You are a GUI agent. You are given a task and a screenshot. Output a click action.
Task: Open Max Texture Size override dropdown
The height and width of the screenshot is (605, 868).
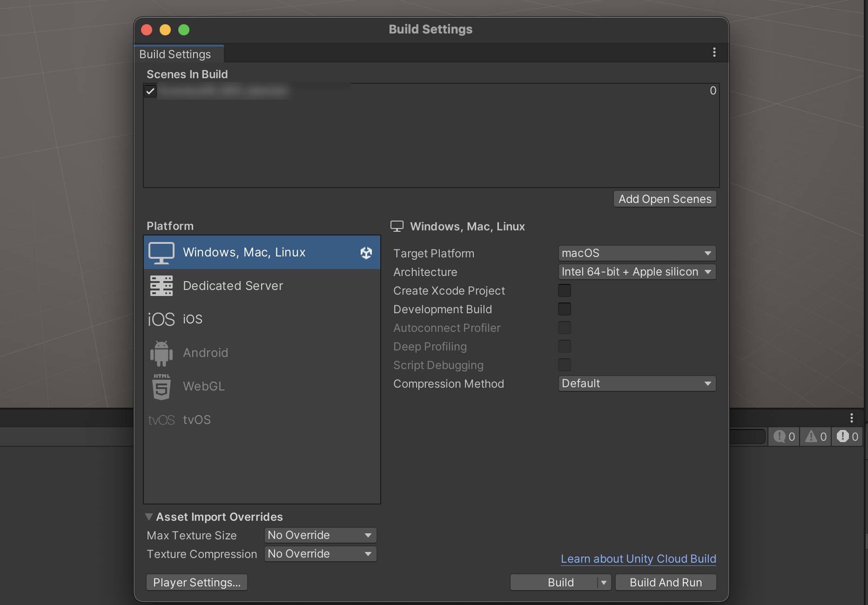pyautogui.click(x=320, y=535)
